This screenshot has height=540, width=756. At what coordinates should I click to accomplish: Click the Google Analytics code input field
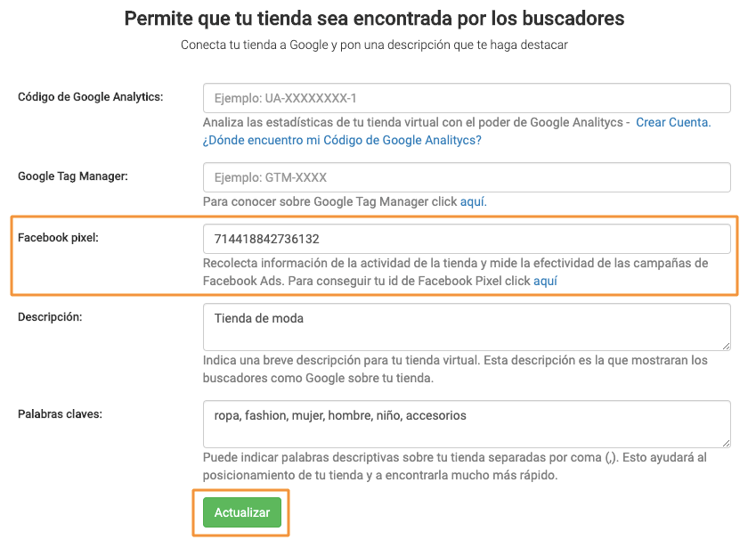467,98
